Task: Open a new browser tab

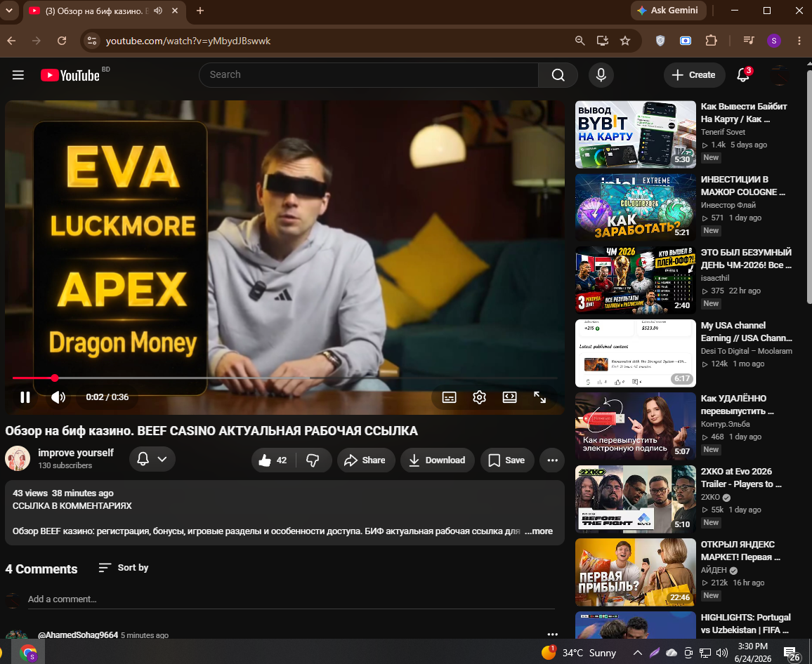Action: coord(200,11)
